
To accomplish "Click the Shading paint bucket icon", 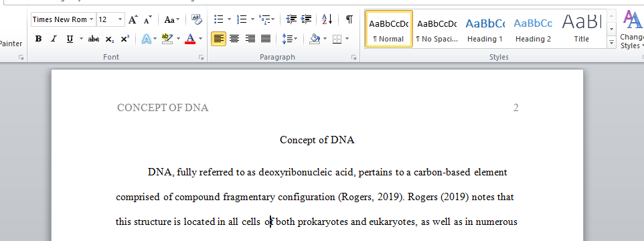I will click(x=315, y=39).
